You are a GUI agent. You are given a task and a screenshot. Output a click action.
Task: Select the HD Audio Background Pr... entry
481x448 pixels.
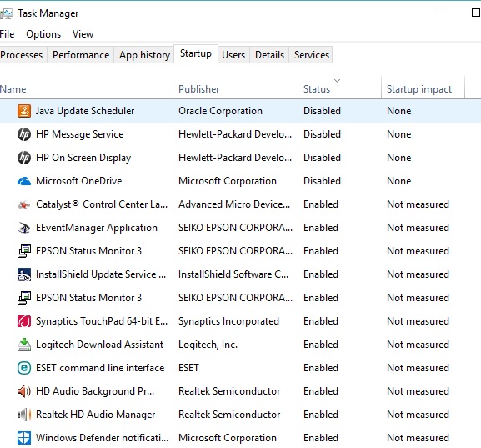tap(95, 391)
